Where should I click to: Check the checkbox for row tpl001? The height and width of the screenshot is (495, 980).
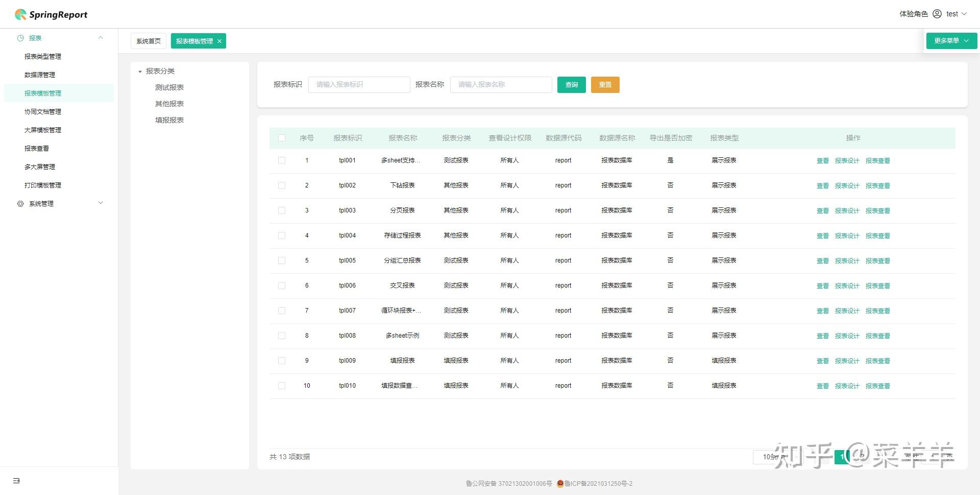(x=282, y=160)
